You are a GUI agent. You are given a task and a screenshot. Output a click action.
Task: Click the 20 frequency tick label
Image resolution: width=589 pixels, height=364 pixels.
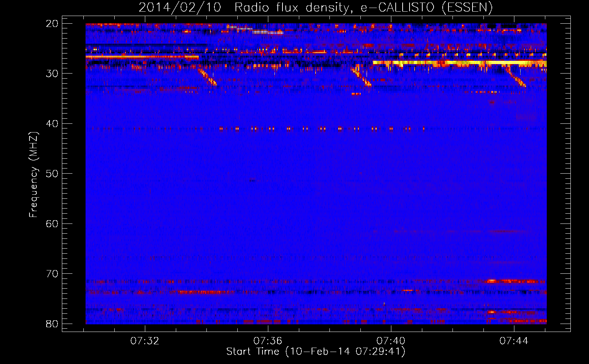click(52, 24)
